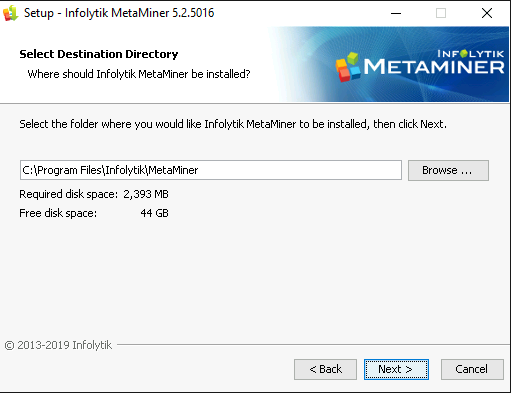Click the Required disk space label
The width and height of the screenshot is (511, 393).
[x=69, y=194]
